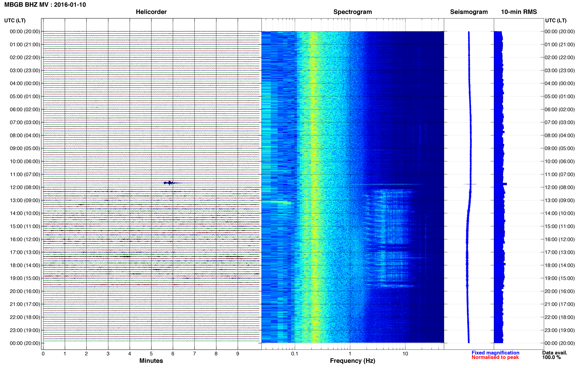Click the Spectrogram panel heading
Image resolution: width=588 pixels, height=368 pixels.
tap(352, 12)
